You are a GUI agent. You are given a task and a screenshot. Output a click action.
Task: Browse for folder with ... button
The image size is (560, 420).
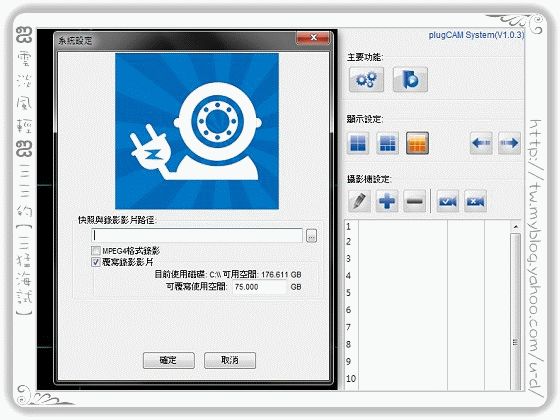pyautogui.click(x=311, y=236)
